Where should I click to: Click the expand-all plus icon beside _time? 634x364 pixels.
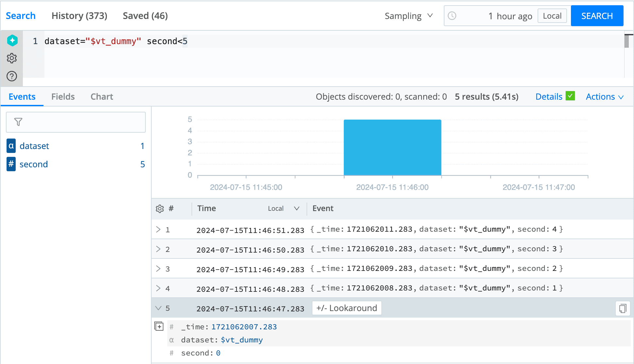(159, 326)
